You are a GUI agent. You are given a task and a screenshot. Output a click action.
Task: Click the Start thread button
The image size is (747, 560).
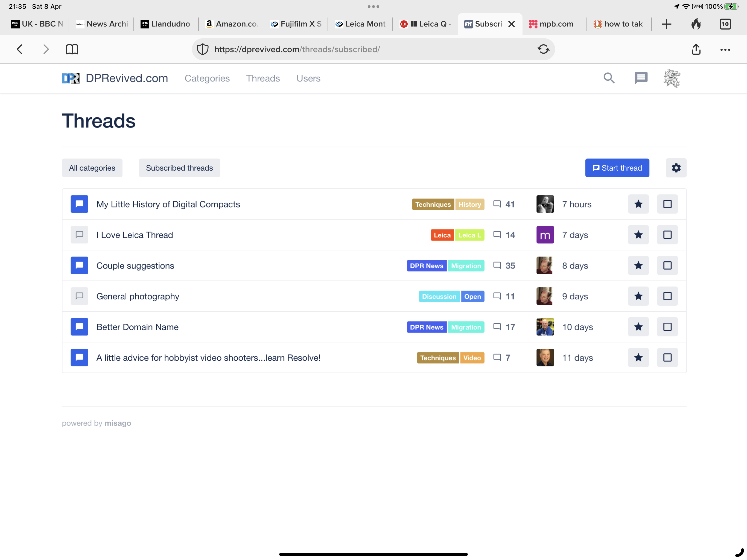(x=617, y=168)
